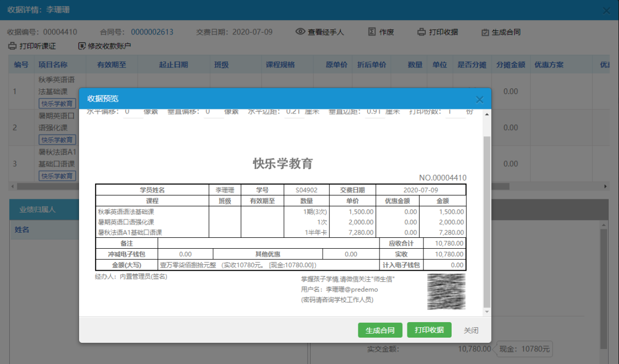Click the 关闭 button in the dialog footer
The width and height of the screenshot is (619, 364).
tap(471, 330)
